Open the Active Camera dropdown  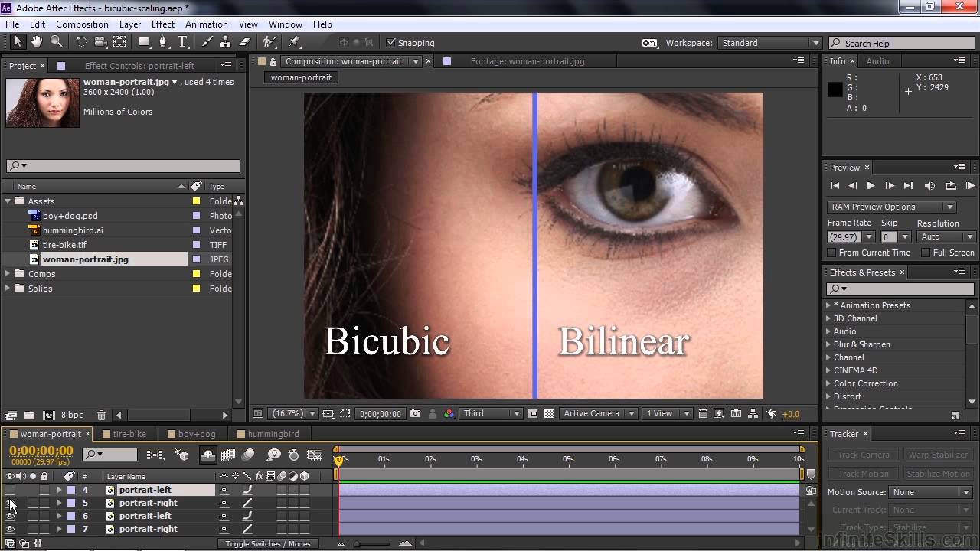coord(597,413)
